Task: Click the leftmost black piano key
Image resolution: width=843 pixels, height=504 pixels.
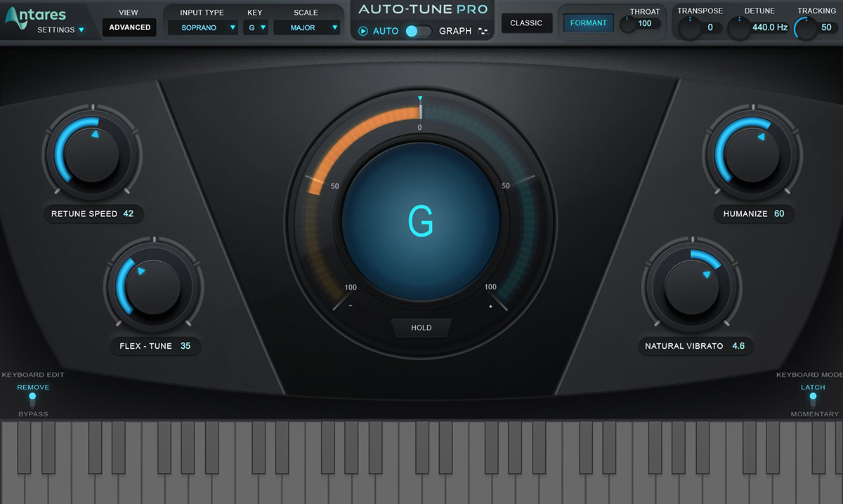Action: point(25,447)
